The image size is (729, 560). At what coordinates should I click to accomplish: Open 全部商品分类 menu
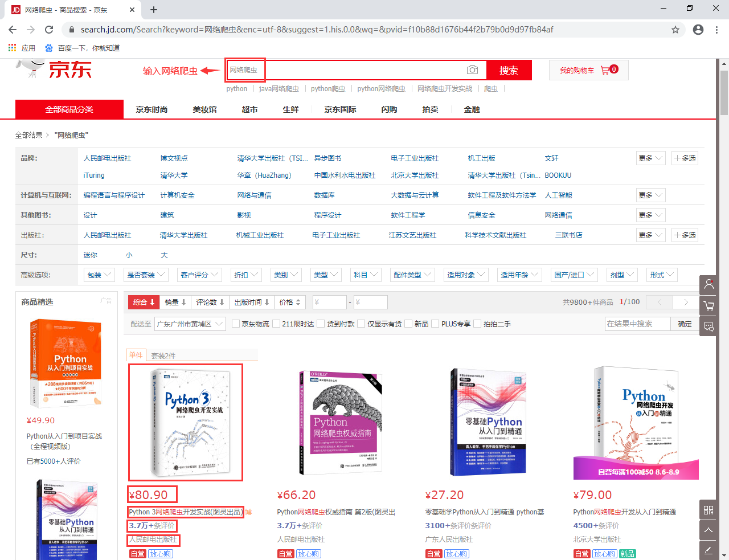pyautogui.click(x=69, y=109)
